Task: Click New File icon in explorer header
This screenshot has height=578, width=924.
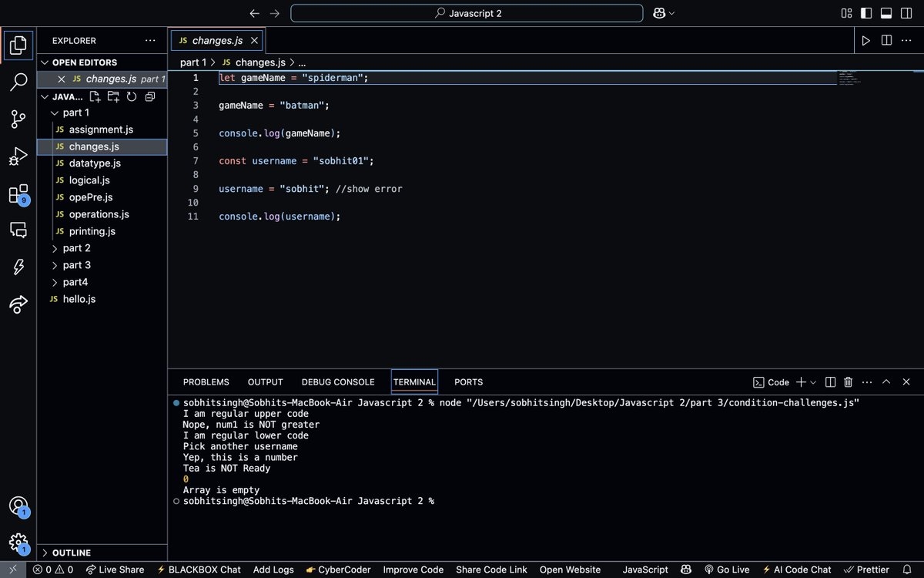Action: pos(95,97)
